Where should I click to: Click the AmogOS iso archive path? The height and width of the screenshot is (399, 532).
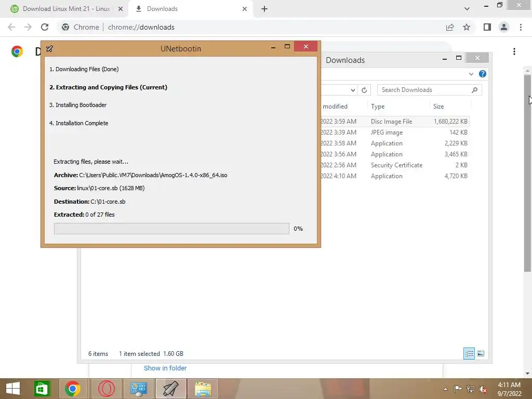153,175
